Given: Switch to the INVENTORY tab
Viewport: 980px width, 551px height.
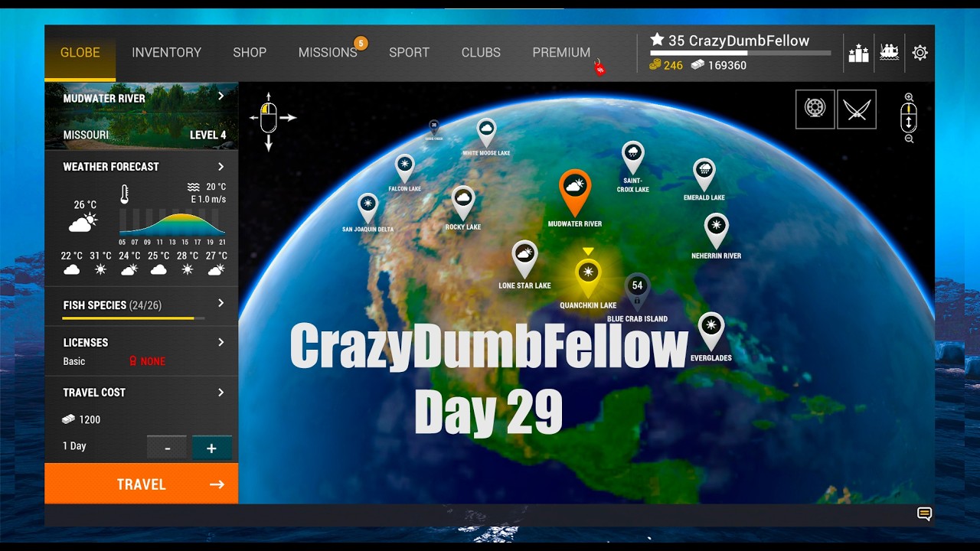Looking at the screenshot, I should (166, 53).
